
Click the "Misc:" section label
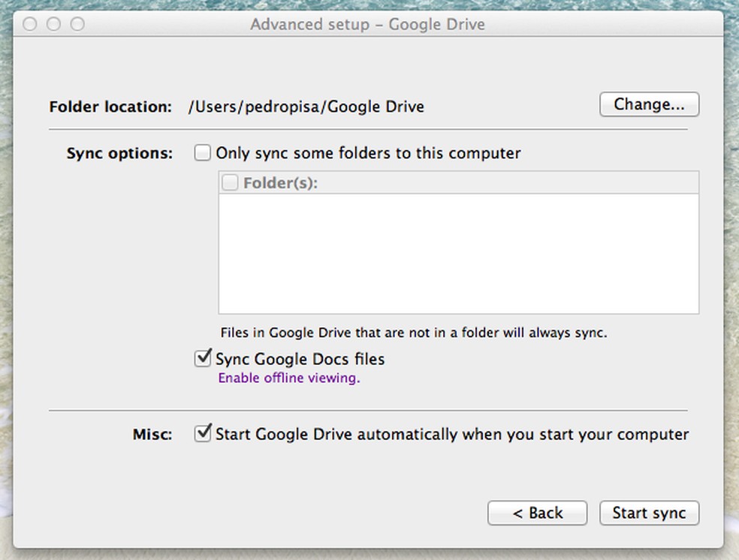[152, 434]
